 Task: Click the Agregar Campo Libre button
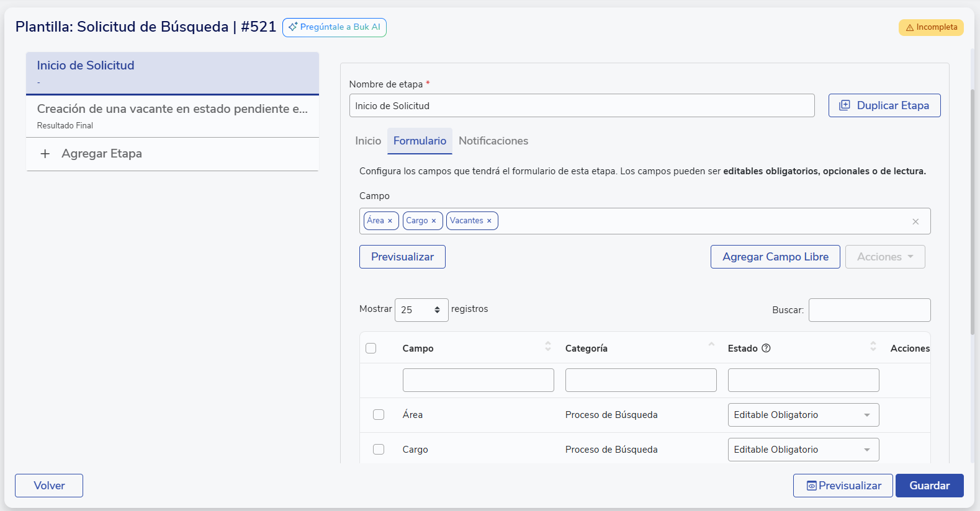[775, 257]
